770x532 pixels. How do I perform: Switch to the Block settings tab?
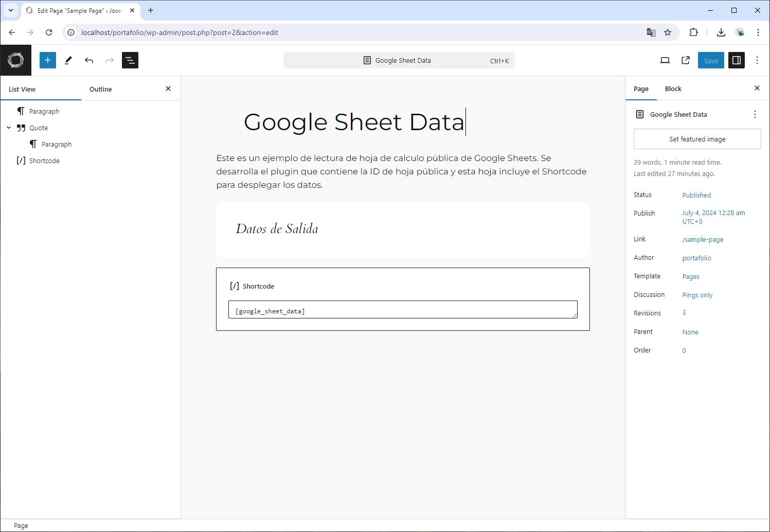click(673, 88)
